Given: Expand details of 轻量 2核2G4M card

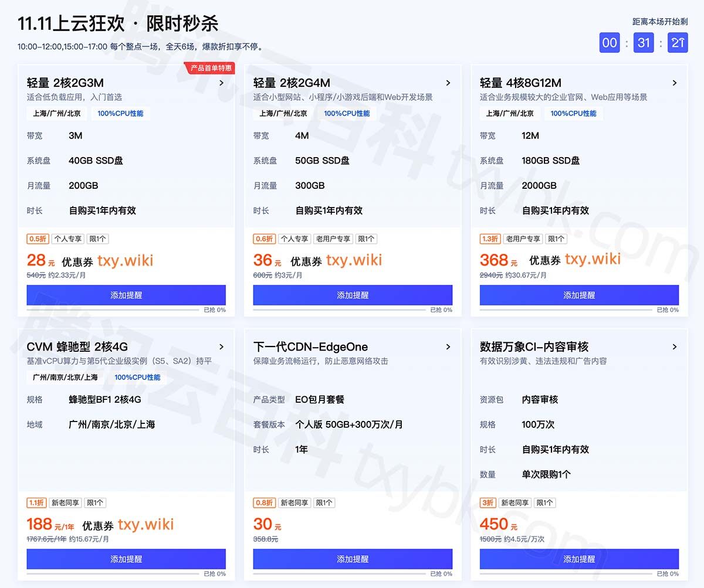Looking at the screenshot, I should [x=448, y=83].
